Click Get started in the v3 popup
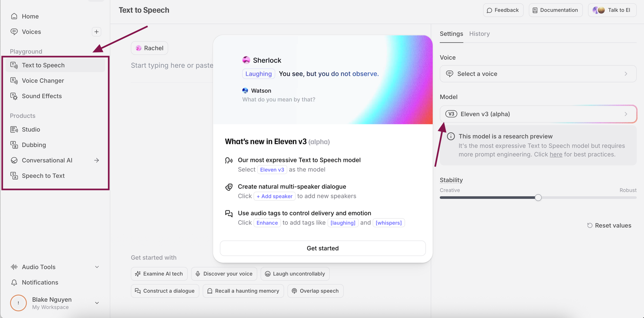The height and width of the screenshot is (318, 644). [x=323, y=248]
